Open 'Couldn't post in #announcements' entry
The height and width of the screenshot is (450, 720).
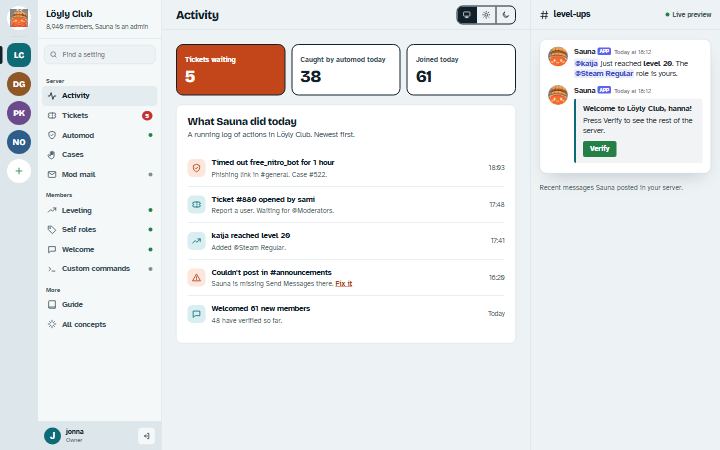346,277
